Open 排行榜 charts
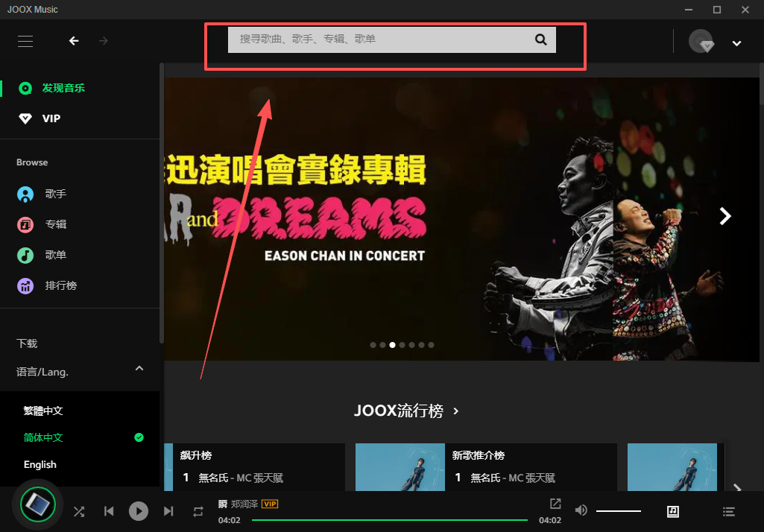The image size is (764, 532). tap(61, 285)
